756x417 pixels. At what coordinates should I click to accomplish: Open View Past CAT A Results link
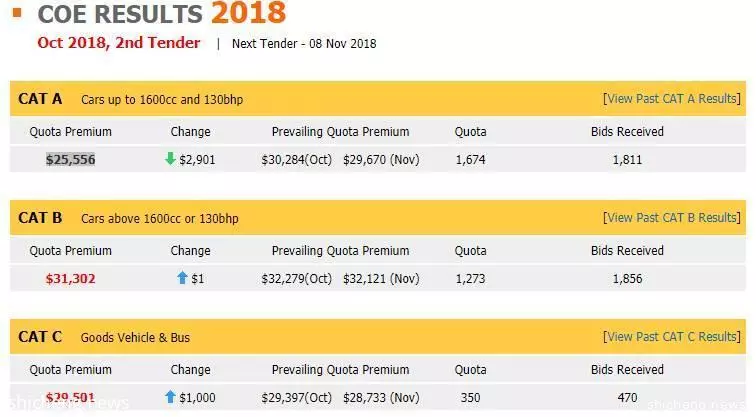pos(672,99)
